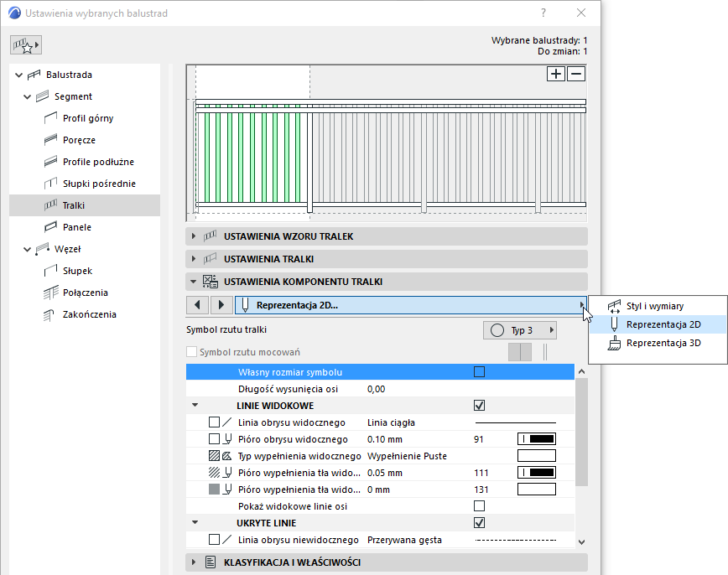Image resolution: width=728 pixels, height=575 pixels.
Task: Click the Balustrada railing tree icon
Action: pyautogui.click(x=34, y=75)
